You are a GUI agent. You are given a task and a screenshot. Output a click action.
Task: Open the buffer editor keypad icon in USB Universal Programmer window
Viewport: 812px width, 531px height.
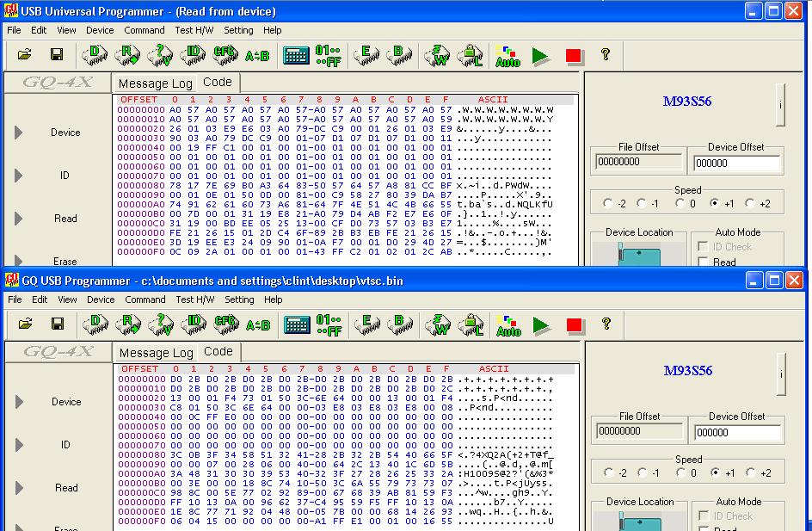(296, 55)
